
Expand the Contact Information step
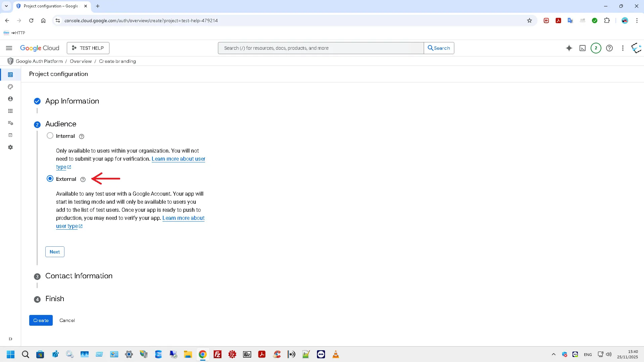click(x=79, y=276)
